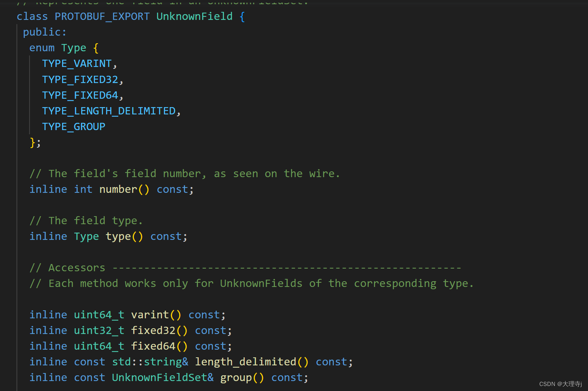Click 'The field type.' comment
588x391 pixels.
point(86,221)
